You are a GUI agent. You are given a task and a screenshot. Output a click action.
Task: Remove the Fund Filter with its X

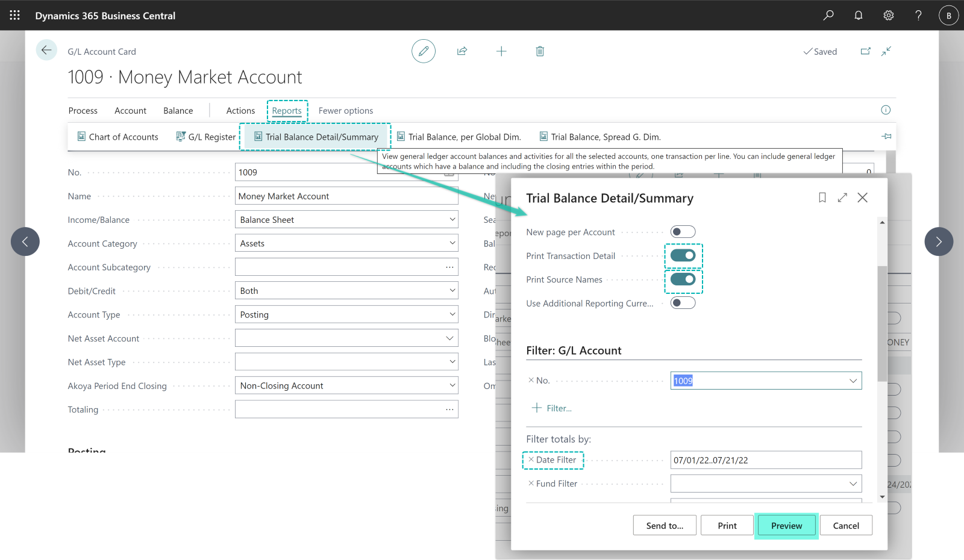[x=531, y=483]
